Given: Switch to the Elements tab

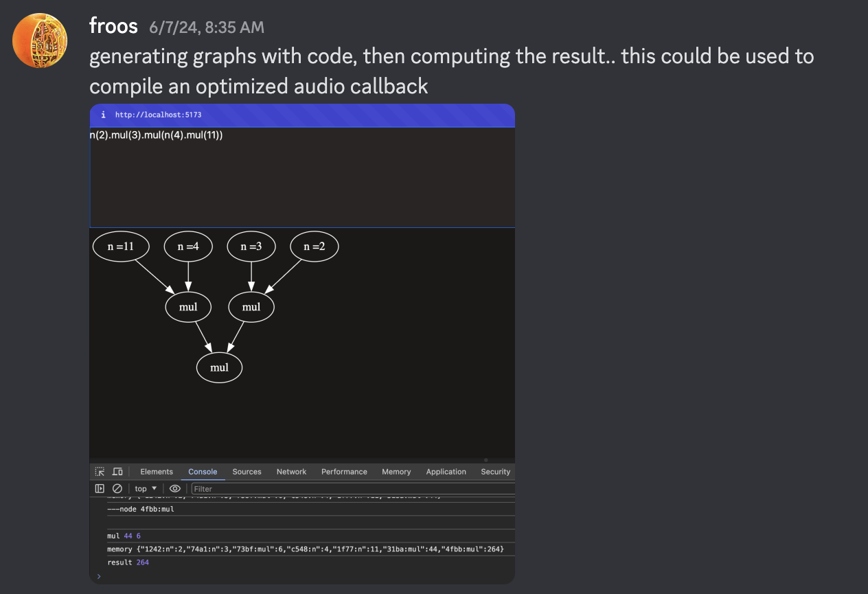Looking at the screenshot, I should [x=157, y=472].
